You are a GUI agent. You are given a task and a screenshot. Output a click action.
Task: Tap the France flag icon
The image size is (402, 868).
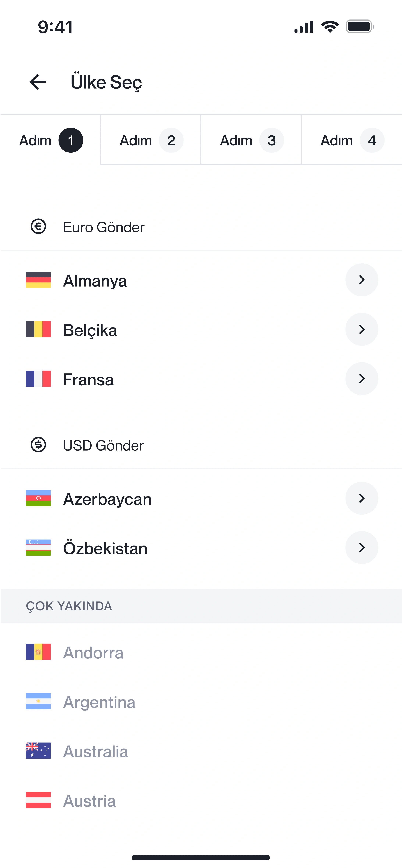click(38, 379)
